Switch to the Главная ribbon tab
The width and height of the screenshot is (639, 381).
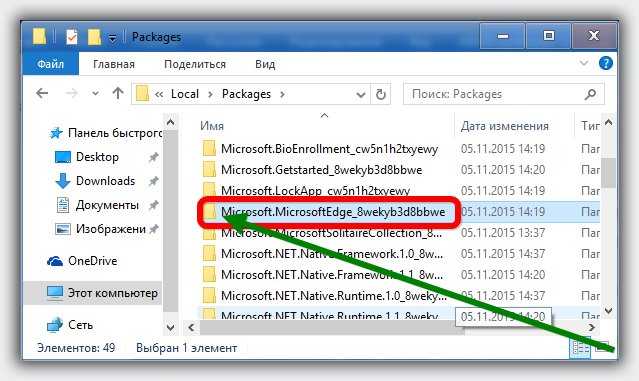[x=114, y=64]
